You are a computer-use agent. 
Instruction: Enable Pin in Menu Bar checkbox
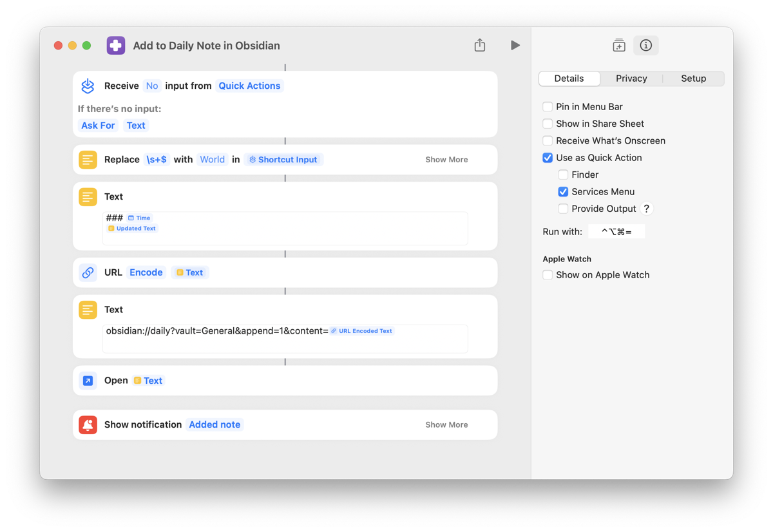click(x=548, y=107)
